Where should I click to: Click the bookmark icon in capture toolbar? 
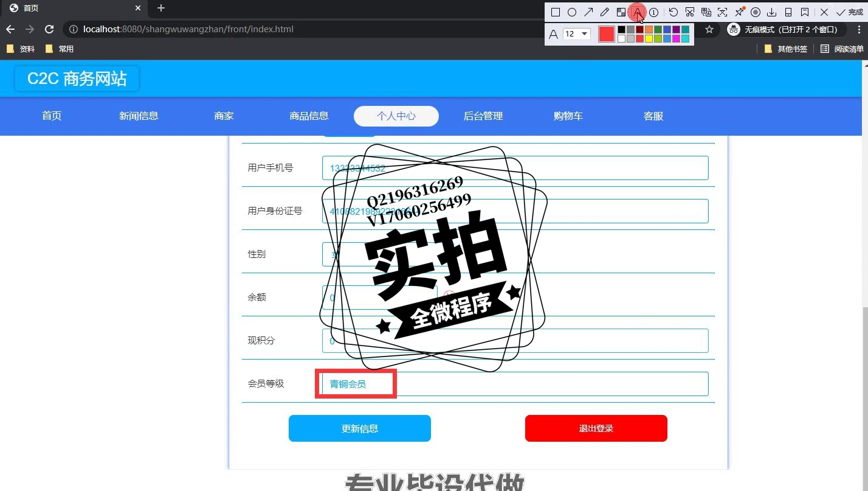coord(805,12)
